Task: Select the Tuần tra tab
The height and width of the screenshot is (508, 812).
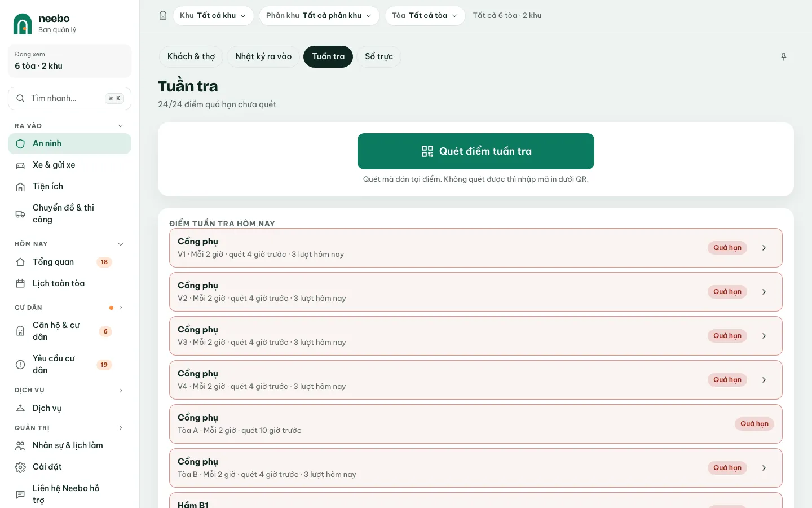Action: coord(328,56)
